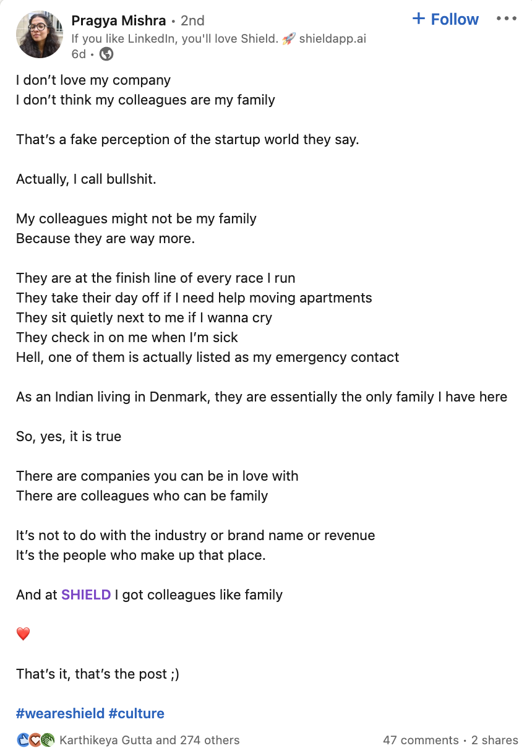Click the like reaction icon

tap(23, 740)
